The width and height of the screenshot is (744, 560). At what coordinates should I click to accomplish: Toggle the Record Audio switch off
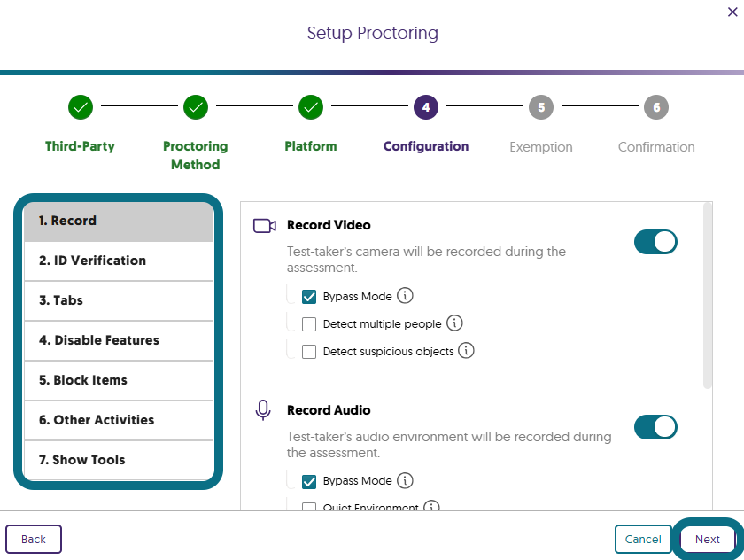click(x=655, y=427)
